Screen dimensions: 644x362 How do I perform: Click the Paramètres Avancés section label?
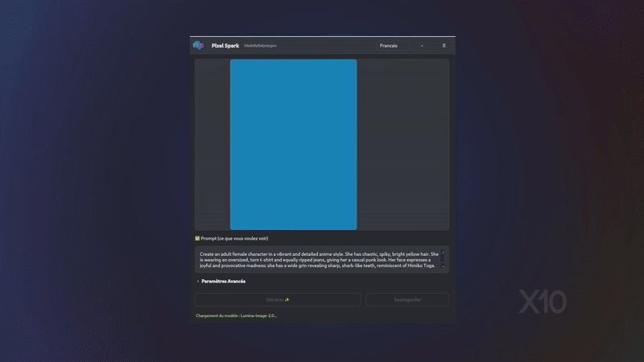[223, 282]
